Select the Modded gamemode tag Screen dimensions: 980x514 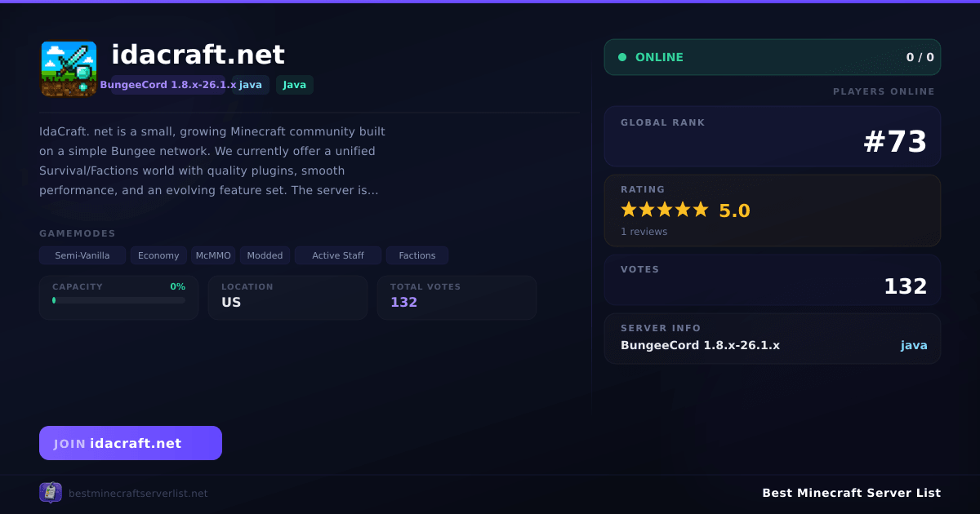coord(265,255)
